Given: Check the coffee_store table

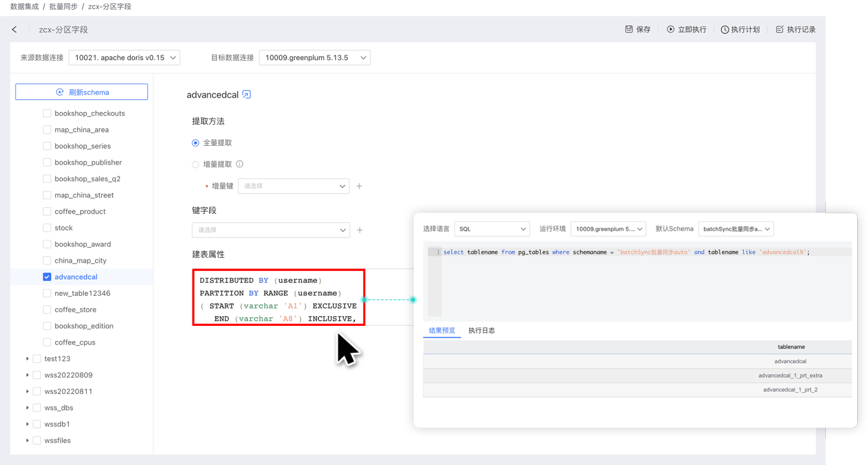Looking at the screenshot, I should 47,310.
